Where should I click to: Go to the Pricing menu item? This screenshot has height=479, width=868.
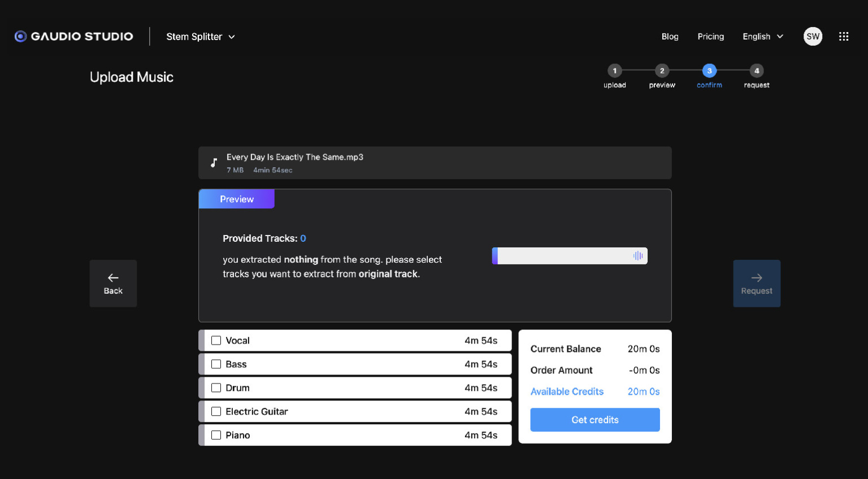[x=710, y=36]
